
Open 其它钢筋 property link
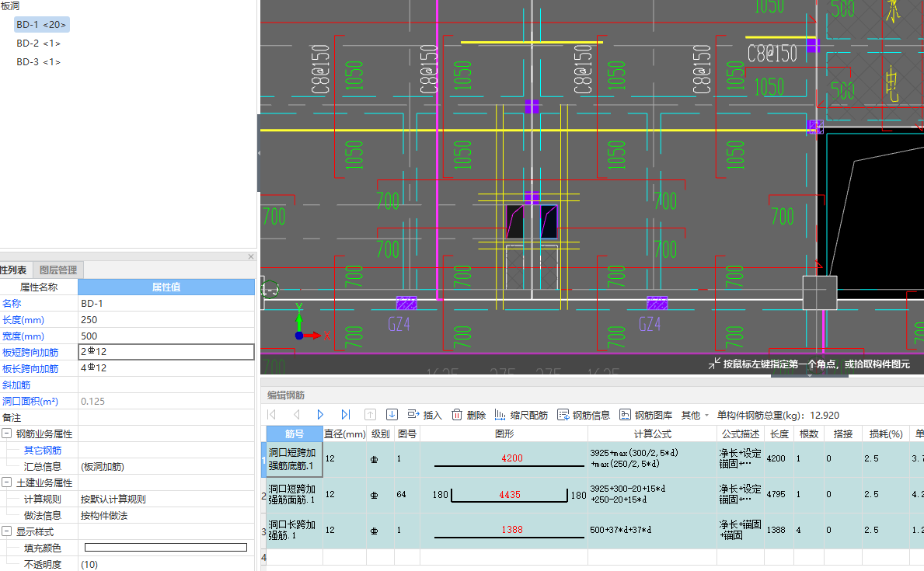pos(43,451)
